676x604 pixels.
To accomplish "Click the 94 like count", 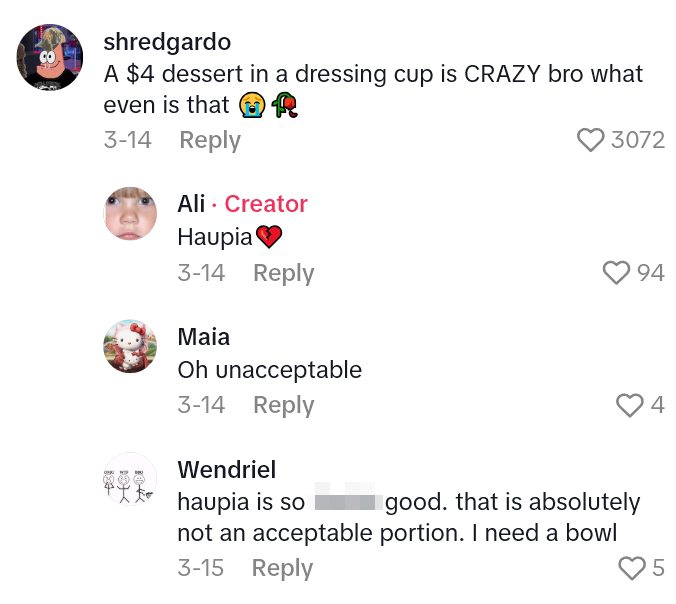I will coord(650,273).
